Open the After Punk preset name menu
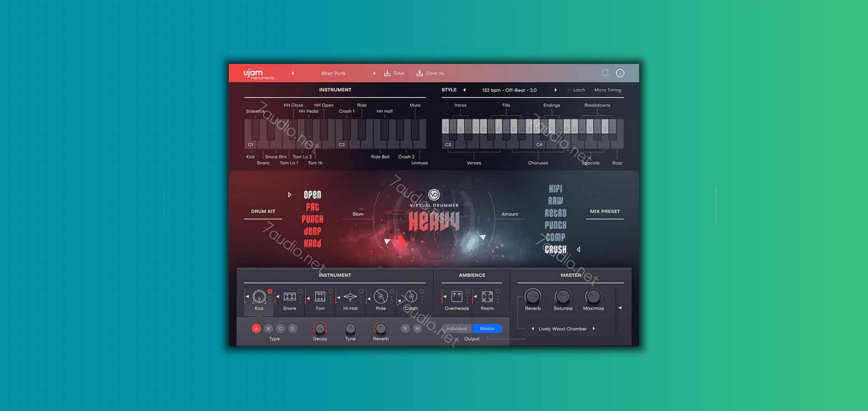This screenshot has height=411, width=868. (x=333, y=73)
